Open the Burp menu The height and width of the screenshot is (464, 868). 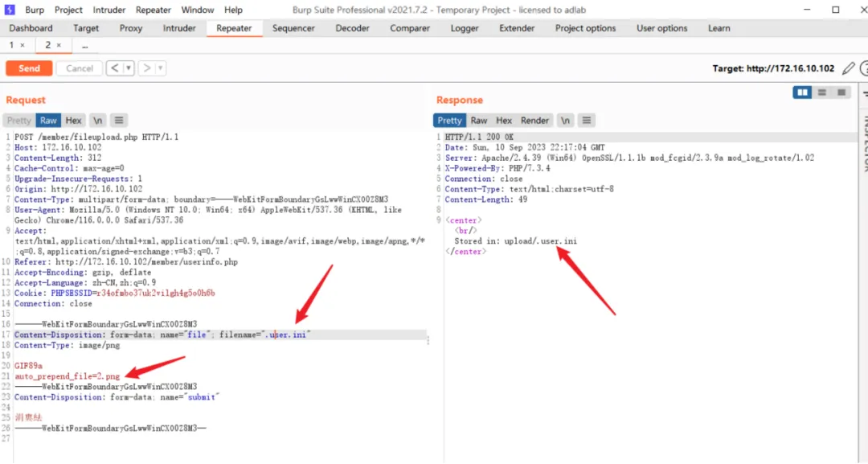[x=35, y=10]
